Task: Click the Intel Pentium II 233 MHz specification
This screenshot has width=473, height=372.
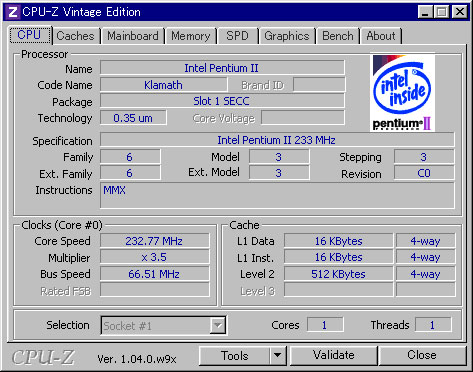Action: tap(277, 140)
